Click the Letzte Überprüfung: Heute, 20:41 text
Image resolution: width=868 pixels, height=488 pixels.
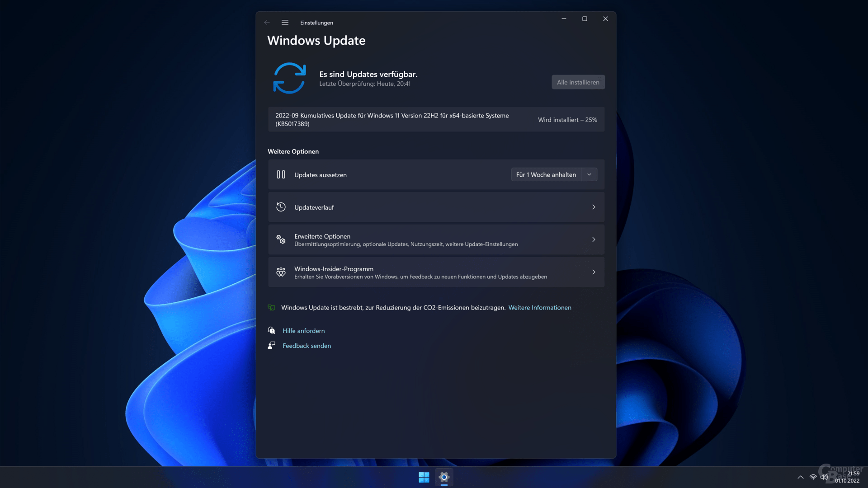365,84
